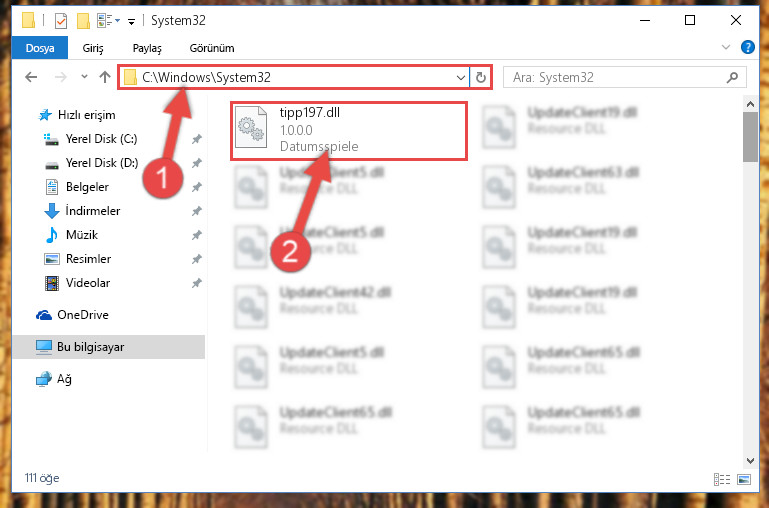Customize Quick Access Toolbar dropdown
This screenshot has height=508, width=769.
[x=131, y=21]
